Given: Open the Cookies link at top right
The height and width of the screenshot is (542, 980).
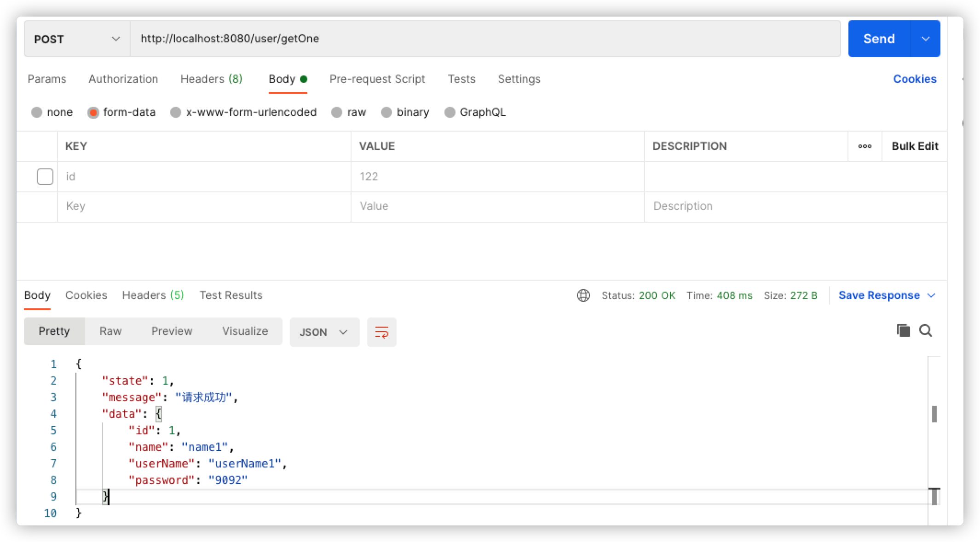Looking at the screenshot, I should tap(915, 79).
